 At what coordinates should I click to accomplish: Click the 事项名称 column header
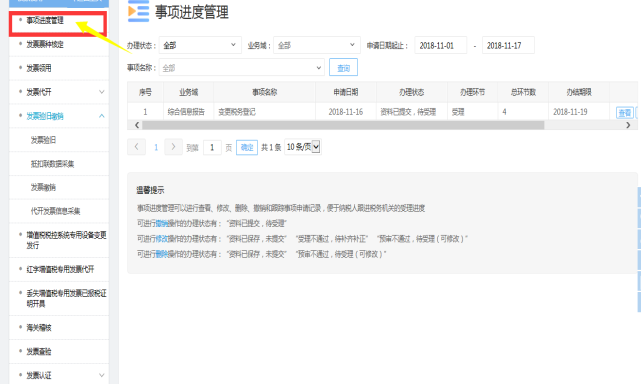tap(264, 92)
